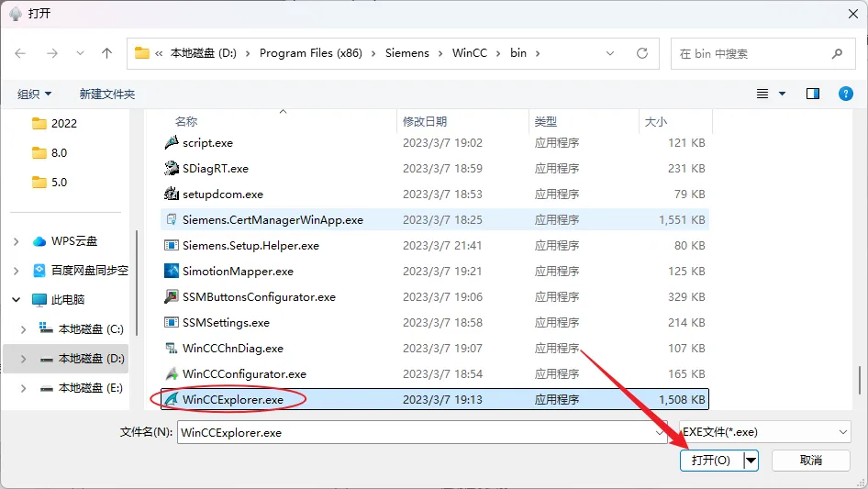
Task: Sort by the 修改日期 column header
Action: point(425,121)
